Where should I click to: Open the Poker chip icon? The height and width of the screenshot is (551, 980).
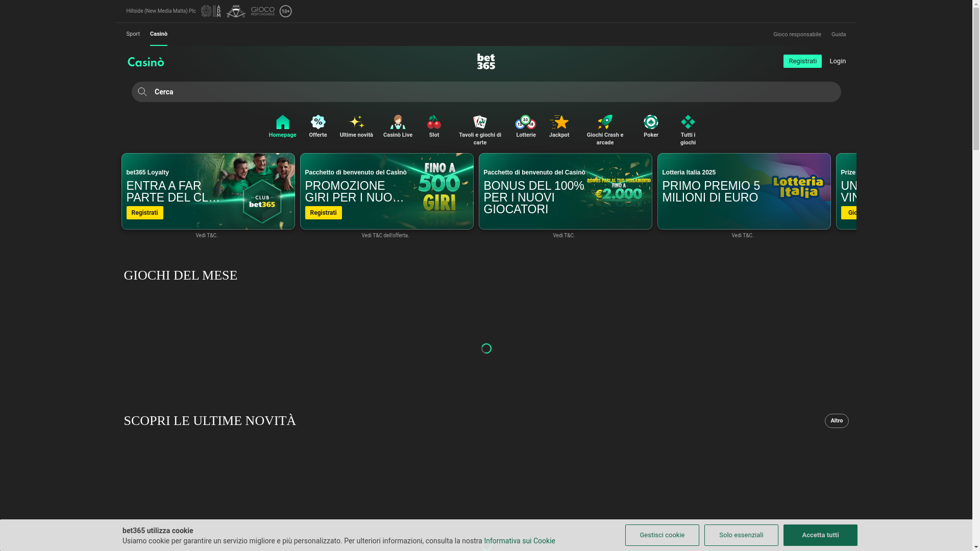651,122
